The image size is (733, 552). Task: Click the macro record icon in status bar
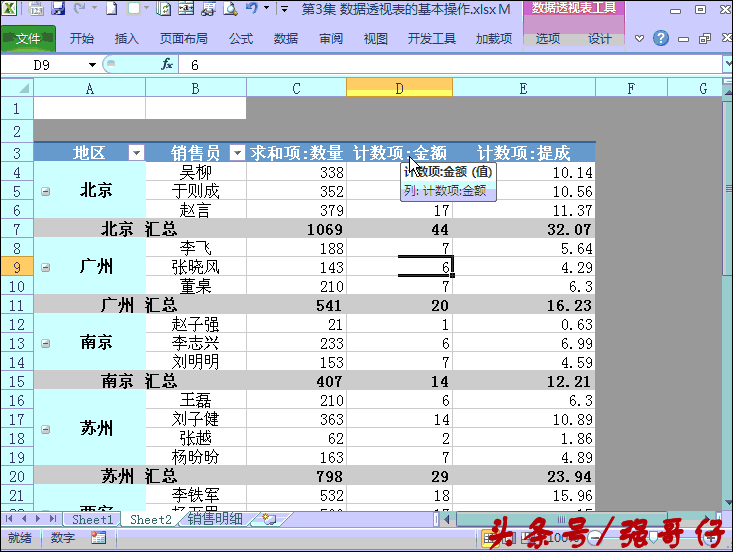pos(98,538)
